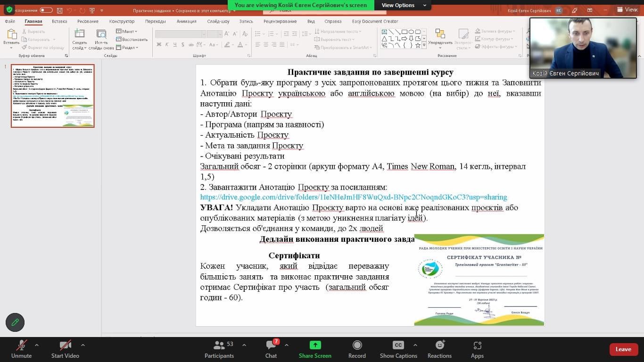Open the Chat panel
Image resolution: width=644 pixels, height=362 pixels.
[x=271, y=346]
